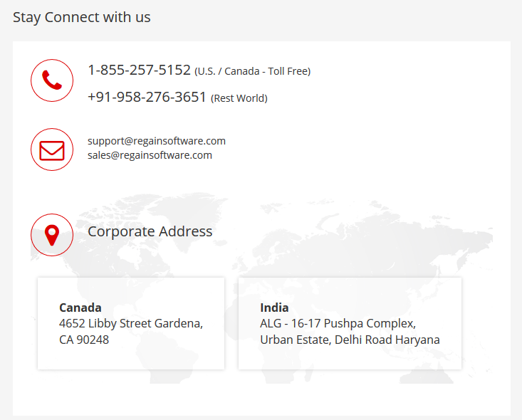Screen dimensions: 522x420
Task: Click the red envelope email icon
Action: tap(52, 149)
